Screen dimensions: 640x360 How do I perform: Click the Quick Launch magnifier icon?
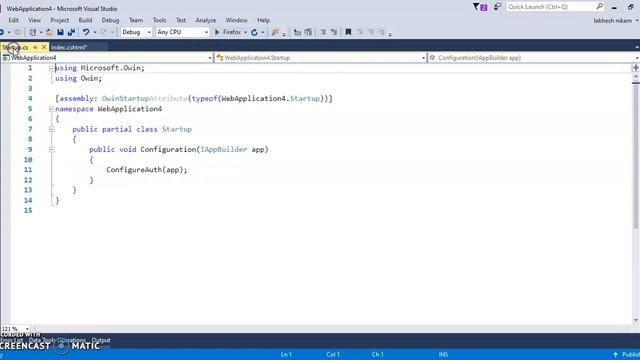(600, 7)
